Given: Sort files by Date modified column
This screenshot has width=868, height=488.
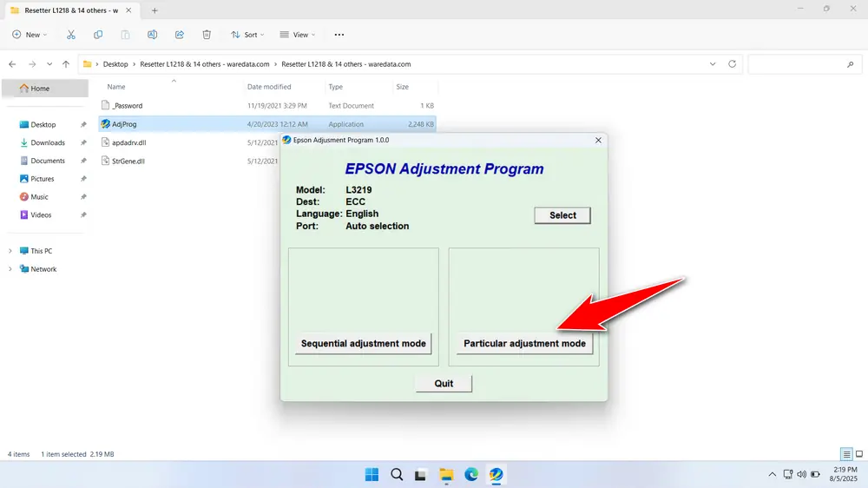Looking at the screenshot, I should coord(269,87).
